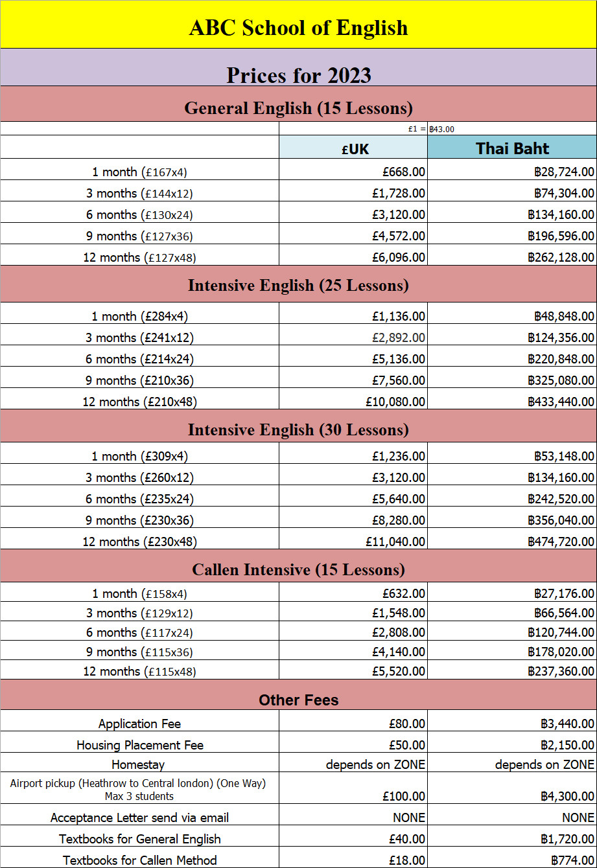Select the Intensive English (30 Lessons) header

click(298, 429)
